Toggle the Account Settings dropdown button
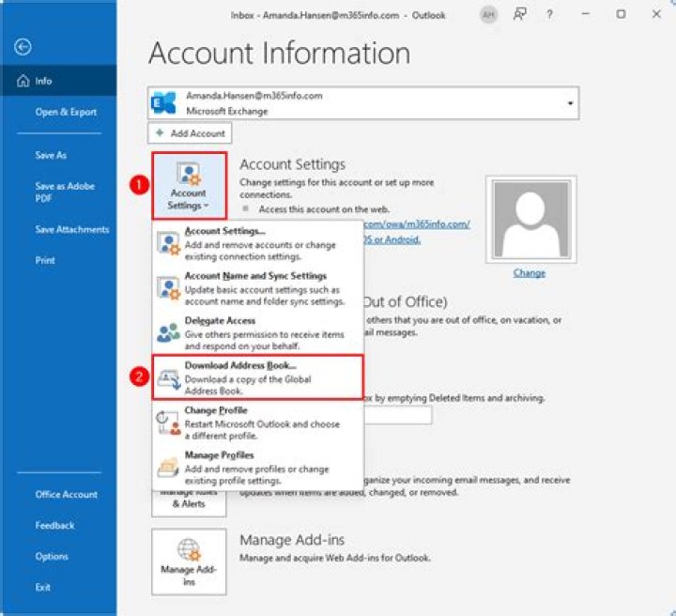The width and height of the screenshot is (676, 616). pyautogui.click(x=189, y=186)
